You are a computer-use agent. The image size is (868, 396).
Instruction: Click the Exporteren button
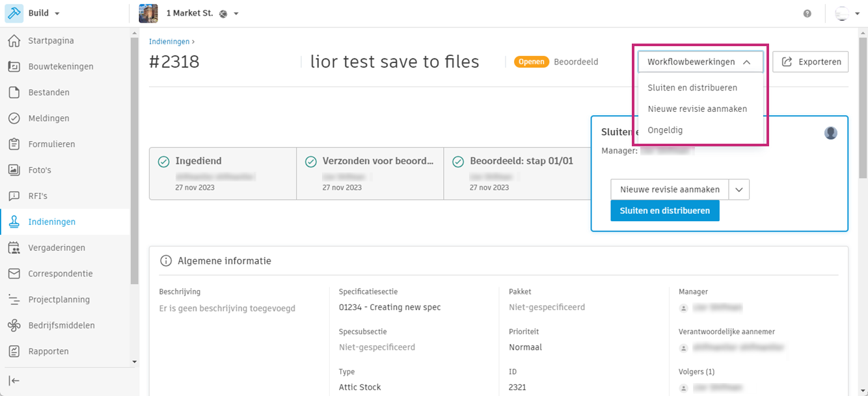[x=810, y=62]
